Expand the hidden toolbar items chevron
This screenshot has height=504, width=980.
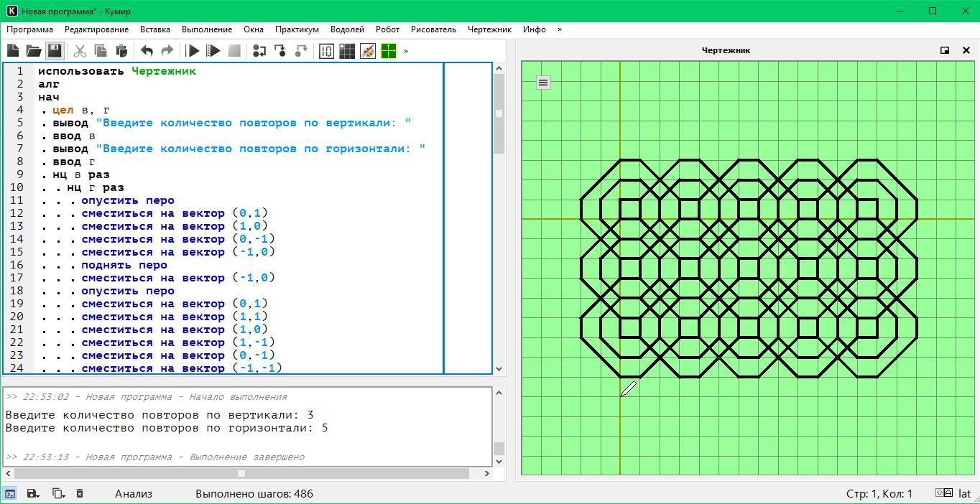click(x=406, y=51)
